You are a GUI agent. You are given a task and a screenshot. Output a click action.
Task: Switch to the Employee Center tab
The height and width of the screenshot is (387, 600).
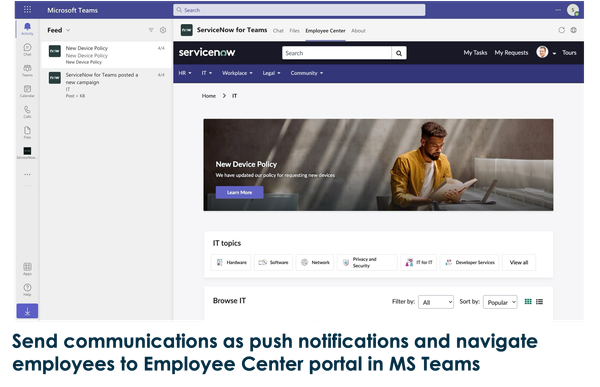[325, 31]
